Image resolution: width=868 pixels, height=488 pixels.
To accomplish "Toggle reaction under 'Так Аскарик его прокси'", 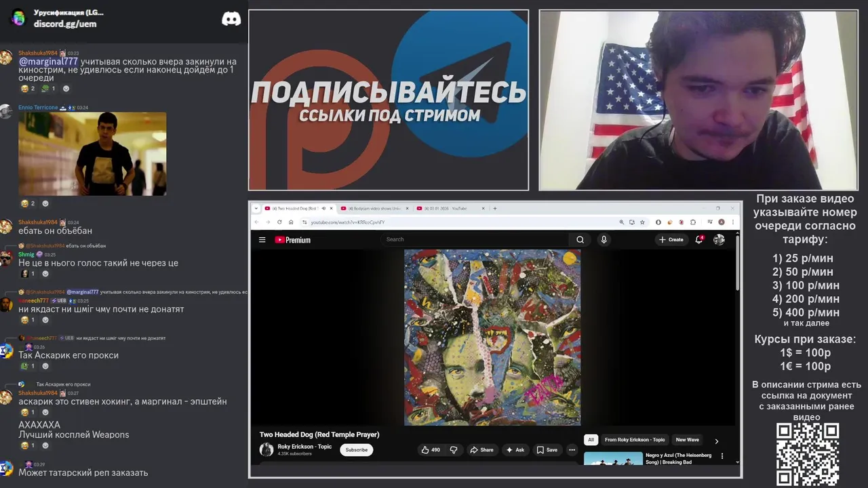I will point(28,366).
